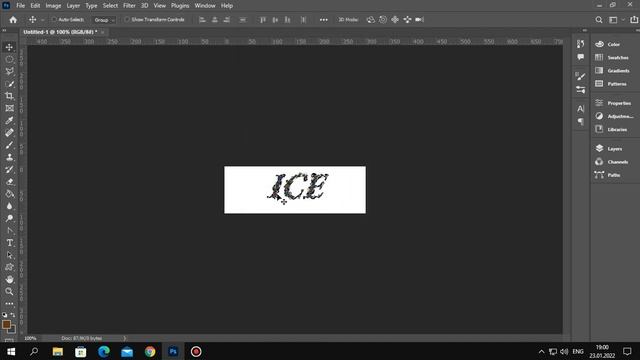Select the Polygonal Lasso tool
640x360 pixels.
9,71
